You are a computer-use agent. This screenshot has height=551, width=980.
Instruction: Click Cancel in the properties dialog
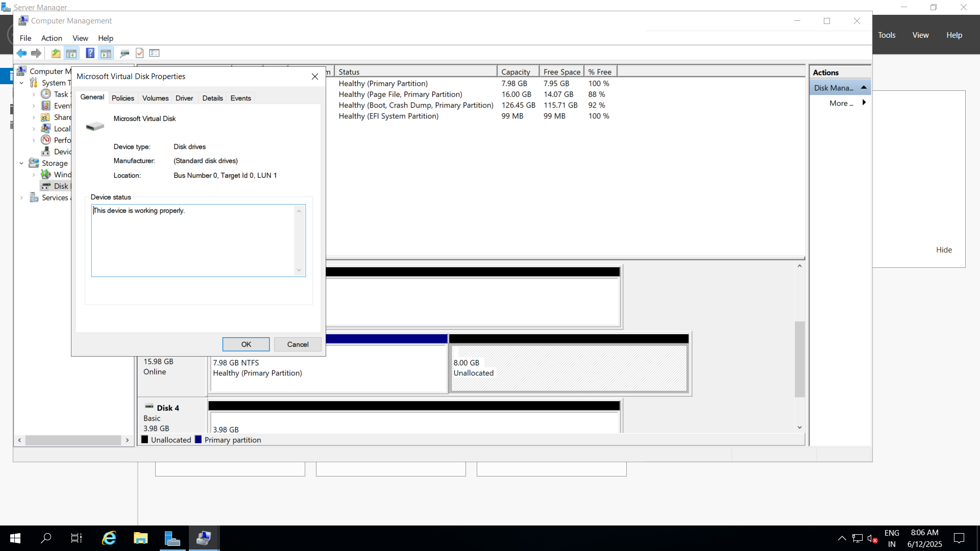tap(298, 344)
